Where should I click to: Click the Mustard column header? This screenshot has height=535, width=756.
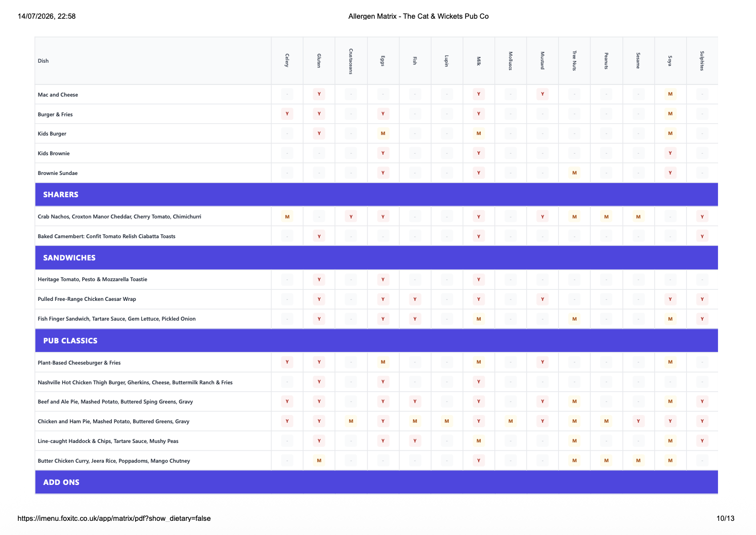[x=542, y=61]
